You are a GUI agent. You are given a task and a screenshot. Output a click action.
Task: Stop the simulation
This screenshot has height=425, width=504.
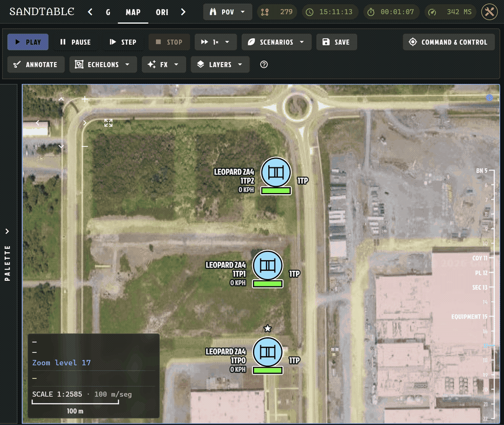coord(169,42)
